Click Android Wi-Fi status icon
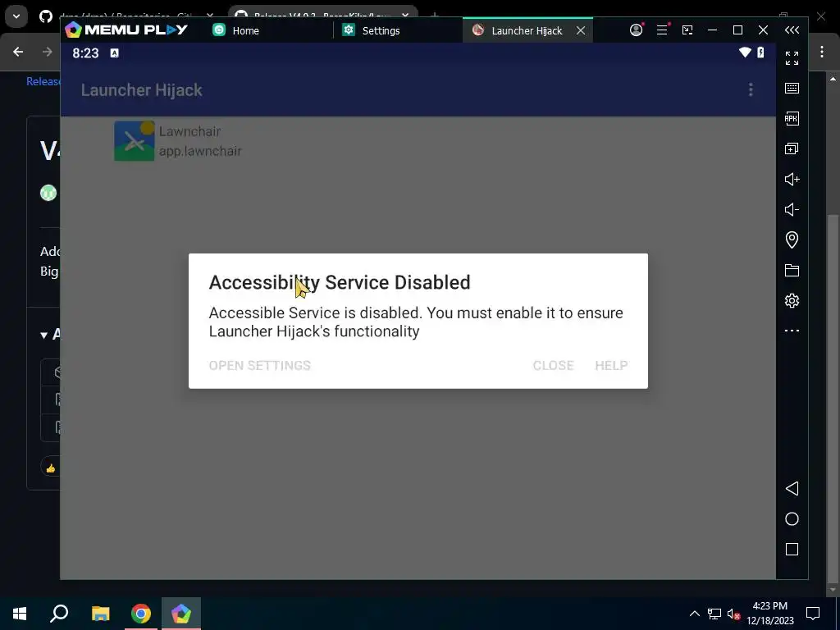Viewport: 840px width, 630px height. coord(745,52)
